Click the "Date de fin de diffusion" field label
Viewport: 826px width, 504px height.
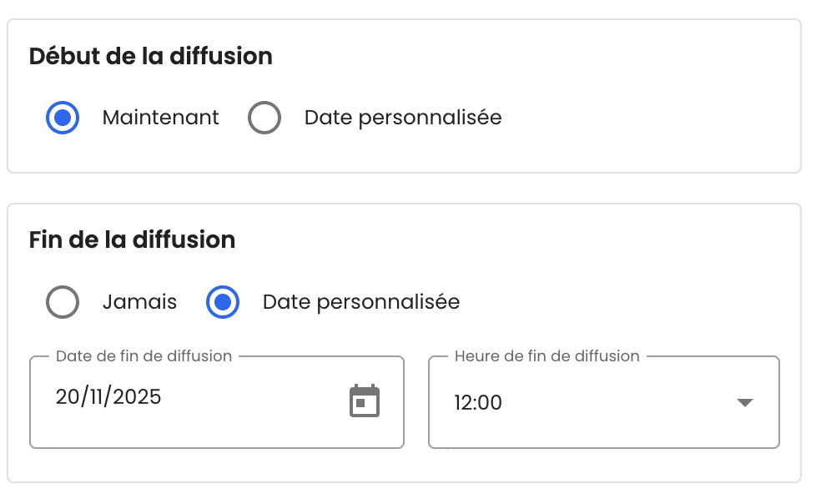(144, 356)
